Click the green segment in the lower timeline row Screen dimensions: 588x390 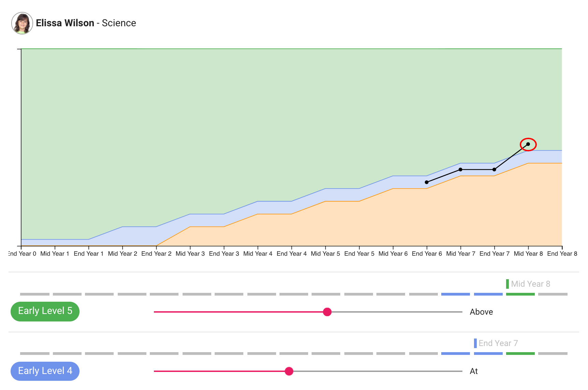[520, 354]
